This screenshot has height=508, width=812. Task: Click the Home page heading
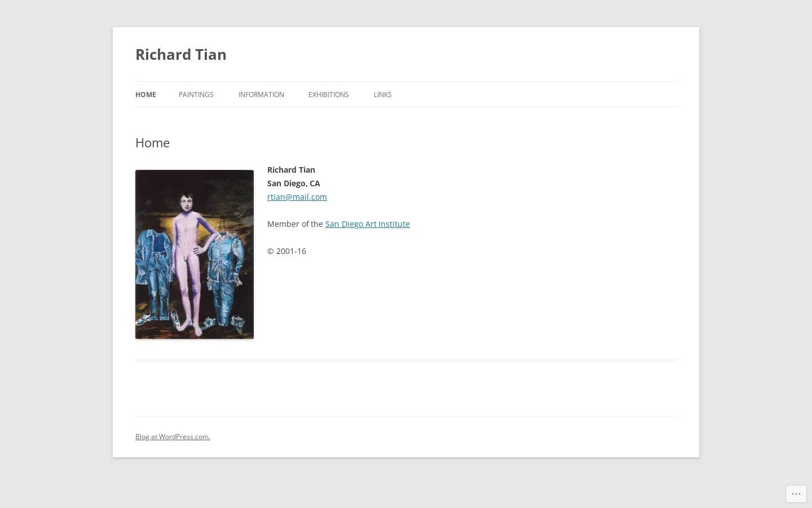(152, 143)
